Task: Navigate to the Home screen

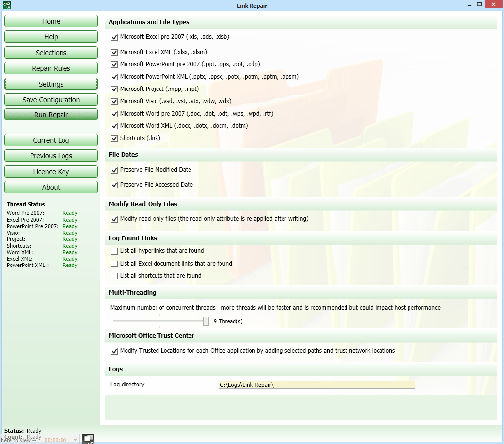Action: (x=51, y=21)
